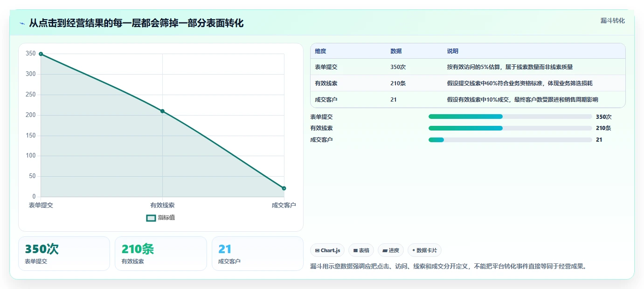Click the 100 y-axis tick label
This screenshot has height=289, width=644.
31,156
